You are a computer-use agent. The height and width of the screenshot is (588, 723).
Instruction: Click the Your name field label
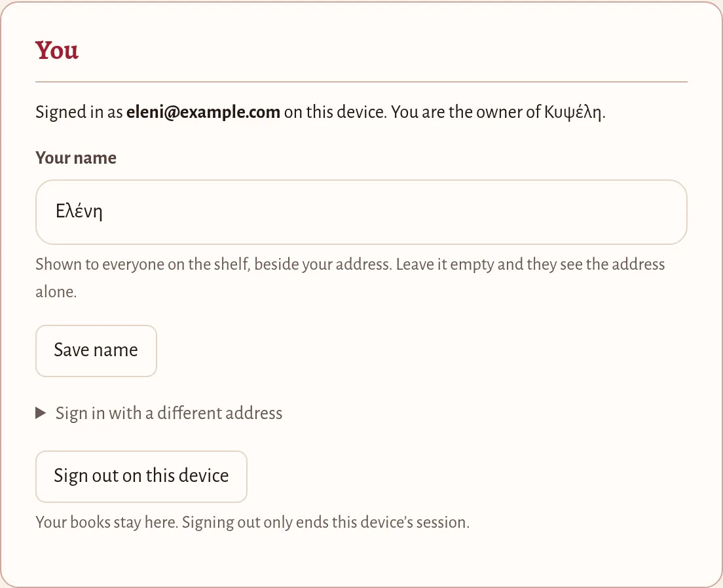point(75,158)
